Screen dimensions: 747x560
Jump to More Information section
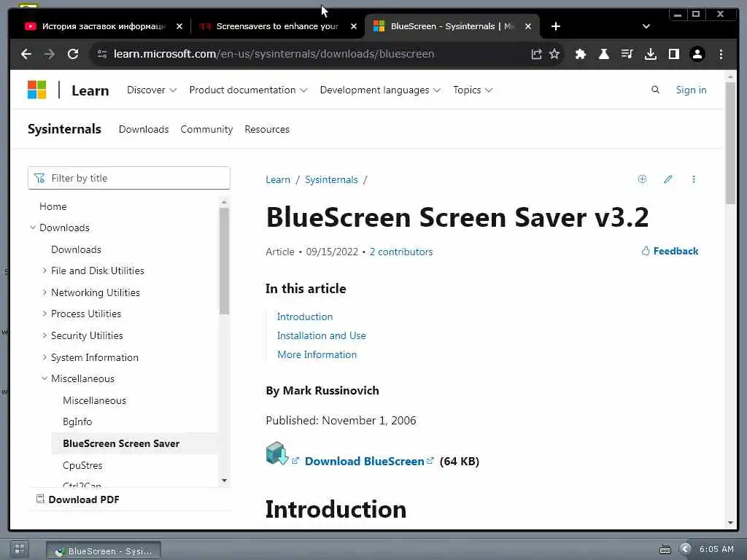pyautogui.click(x=317, y=355)
